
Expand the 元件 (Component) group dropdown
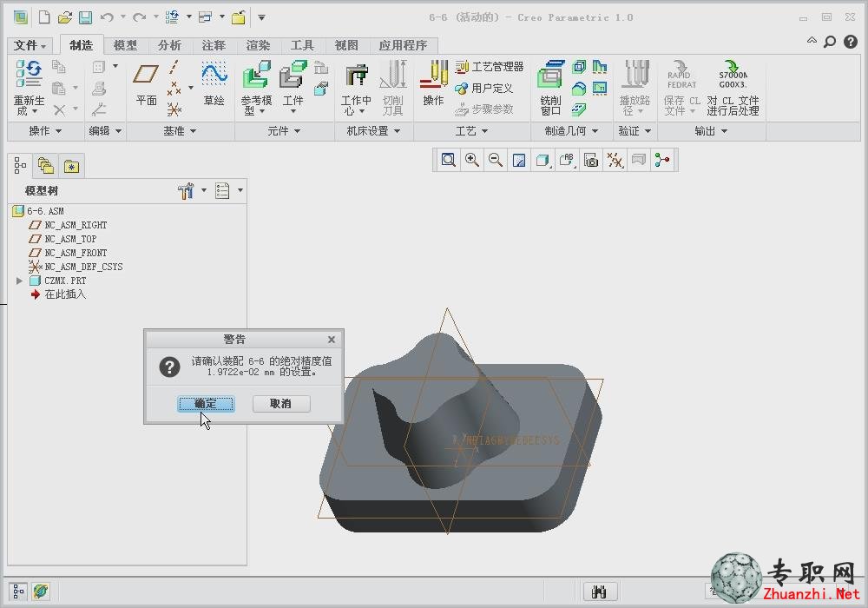[284, 131]
